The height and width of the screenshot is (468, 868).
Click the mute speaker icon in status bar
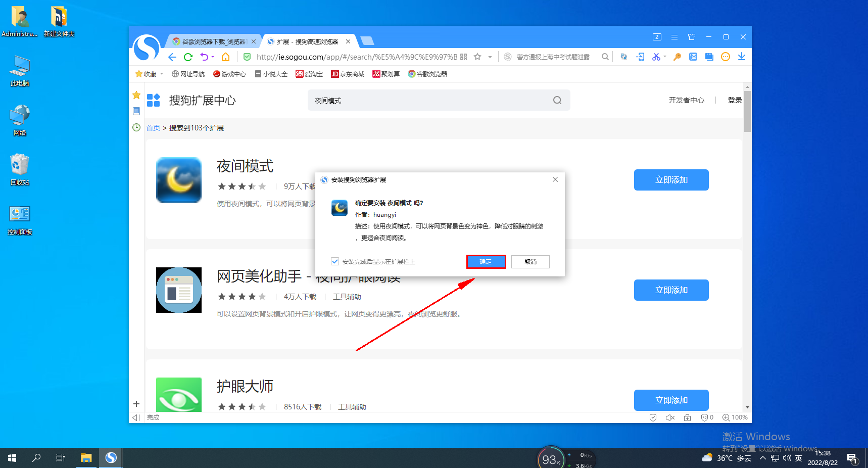(x=670, y=417)
